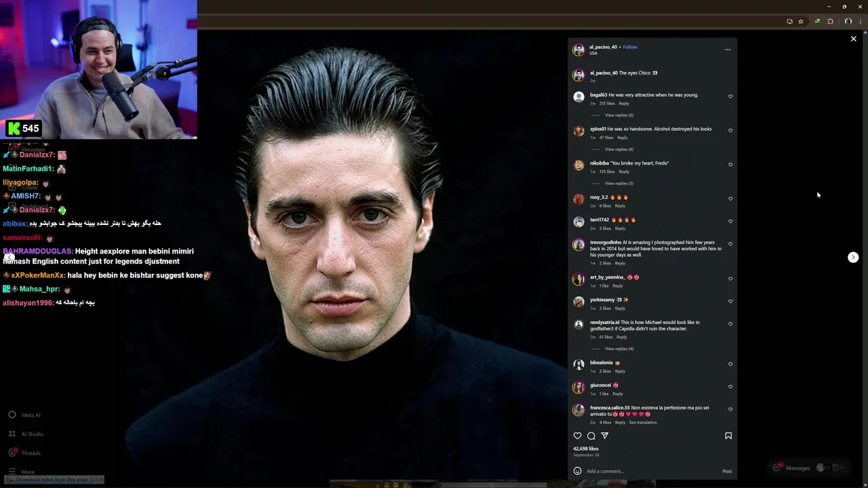This screenshot has width=868, height=488.
Task: Like art_by_yasmina_'s comment
Action: pyautogui.click(x=730, y=279)
